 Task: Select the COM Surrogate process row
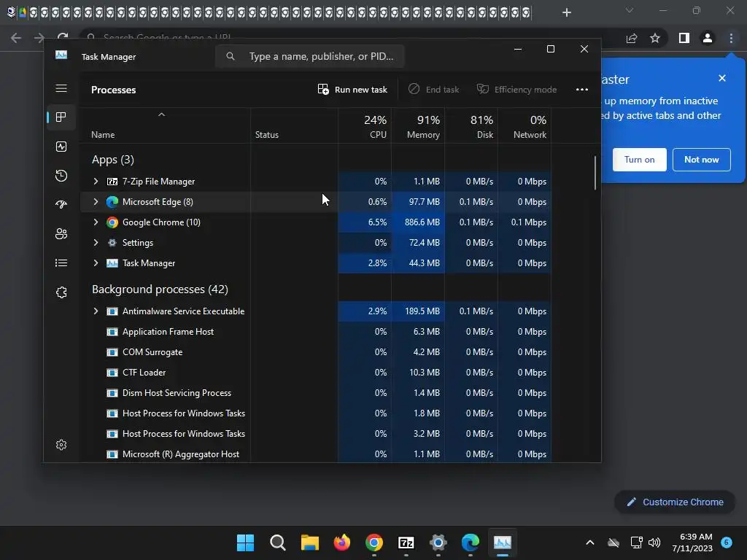point(317,352)
